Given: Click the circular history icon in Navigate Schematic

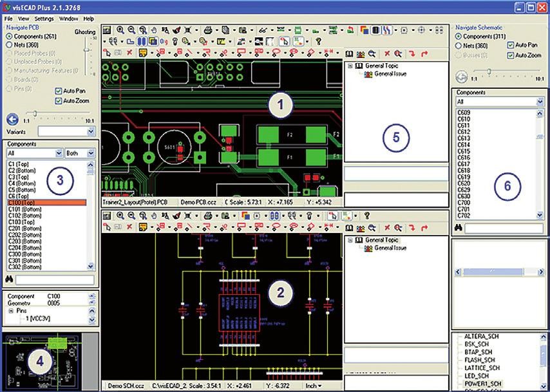Looking at the screenshot, I should tap(462, 76).
